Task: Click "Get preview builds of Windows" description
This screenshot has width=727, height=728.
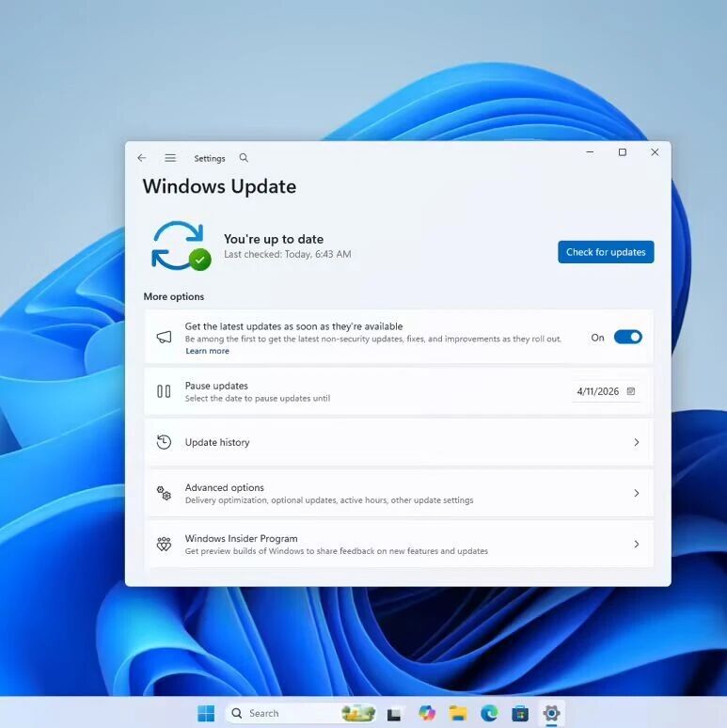Action: pyautogui.click(x=336, y=551)
